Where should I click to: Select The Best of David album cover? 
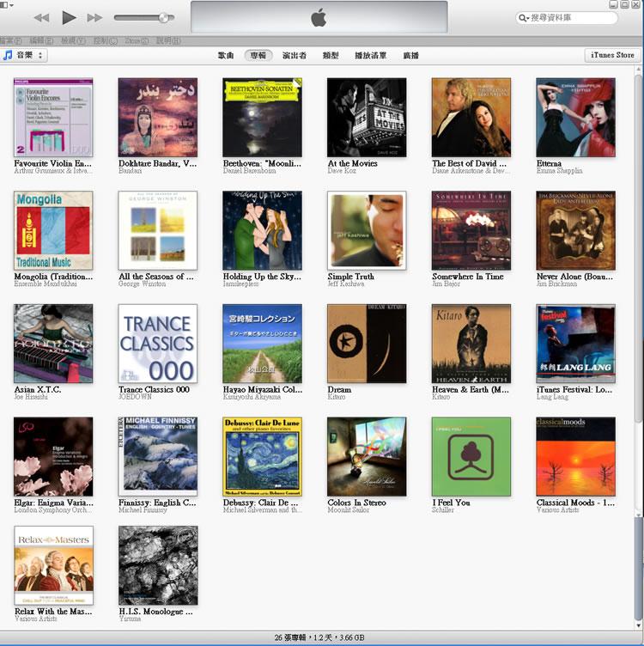(x=471, y=118)
